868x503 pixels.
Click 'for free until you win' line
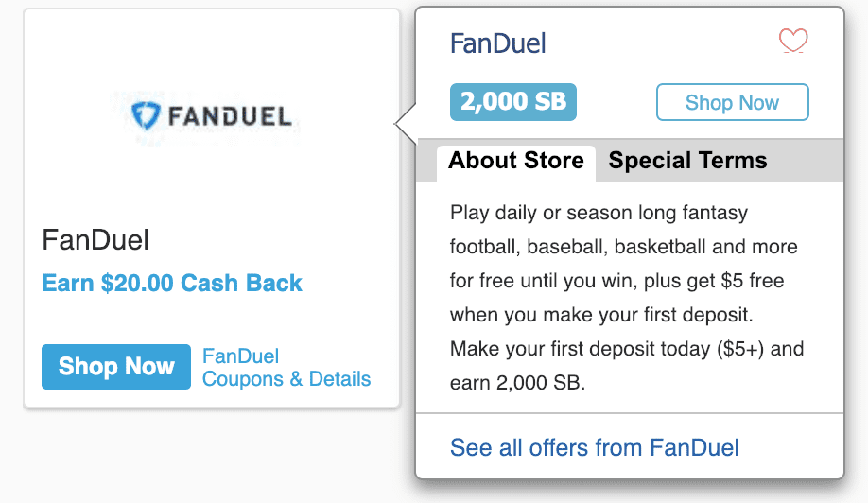pyautogui.click(x=616, y=281)
